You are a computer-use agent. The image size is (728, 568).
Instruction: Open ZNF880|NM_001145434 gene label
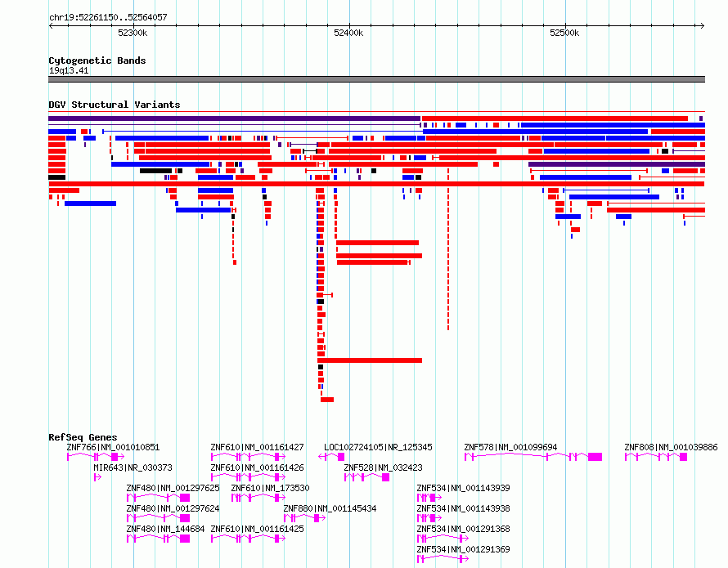tap(330, 508)
